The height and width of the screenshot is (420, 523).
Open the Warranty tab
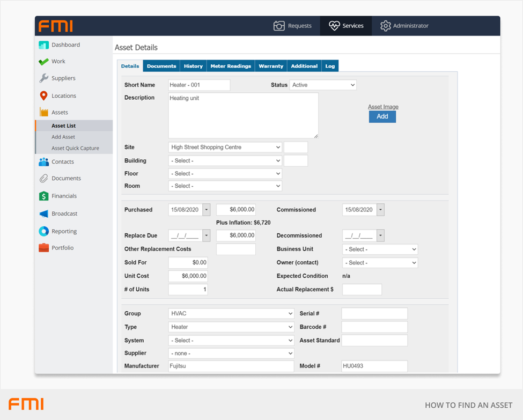[271, 67]
